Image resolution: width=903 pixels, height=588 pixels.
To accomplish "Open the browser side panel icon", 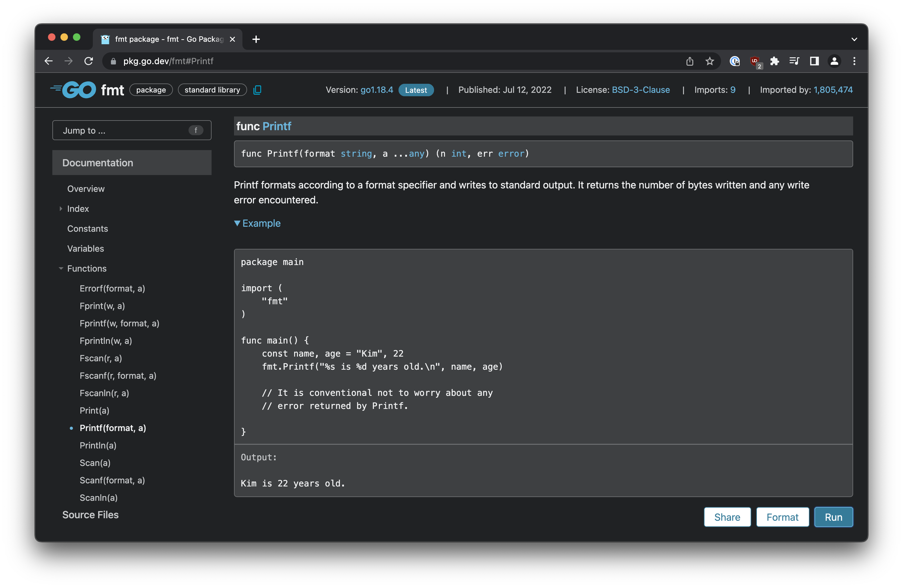I will (x=814, y=61).
